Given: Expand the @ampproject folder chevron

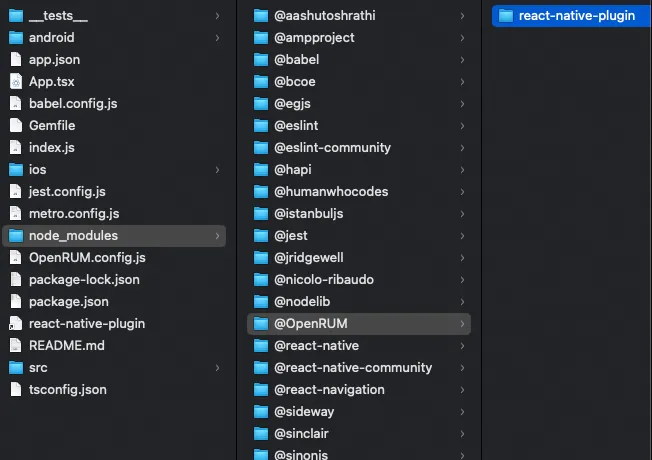Looking at the screenshot, I should 462,38.
